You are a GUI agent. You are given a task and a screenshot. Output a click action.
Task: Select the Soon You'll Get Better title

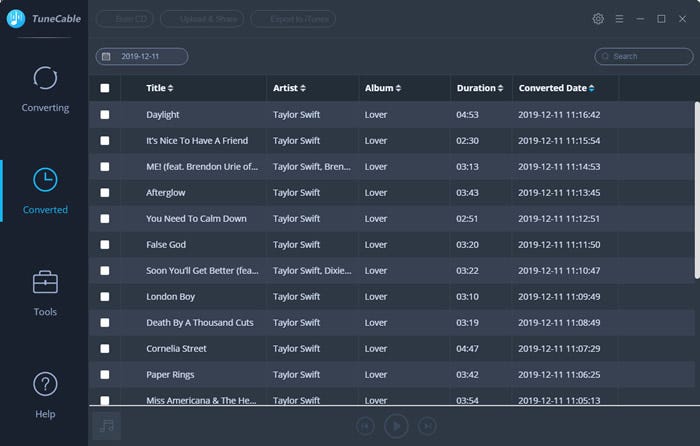click(x=202, y=271)
